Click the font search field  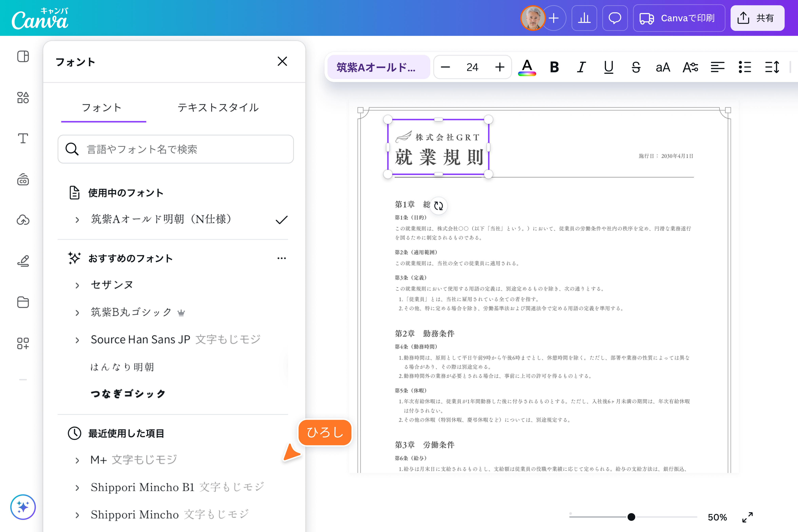pos(176,149)
